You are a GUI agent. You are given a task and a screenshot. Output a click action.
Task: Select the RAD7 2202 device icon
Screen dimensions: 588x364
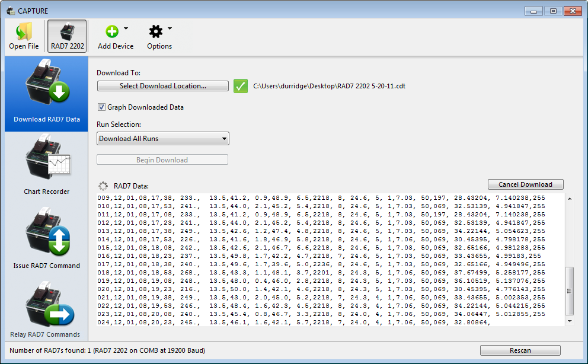point(67,31)
